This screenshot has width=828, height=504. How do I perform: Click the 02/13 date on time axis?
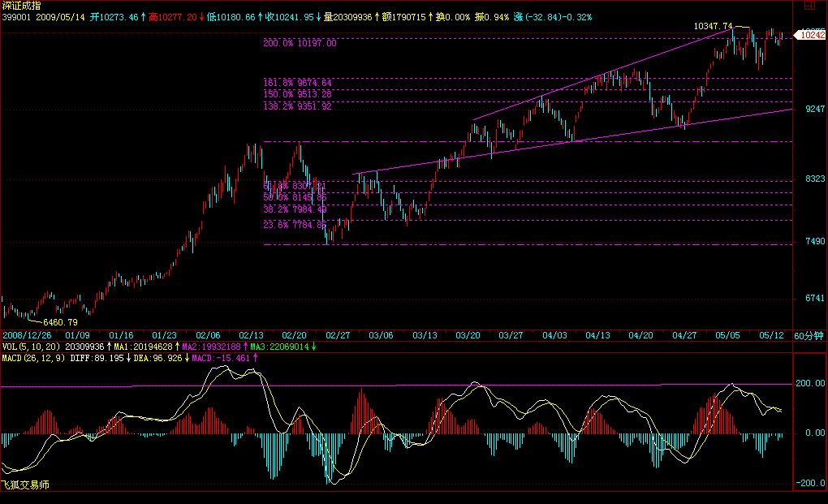(251, 336)
